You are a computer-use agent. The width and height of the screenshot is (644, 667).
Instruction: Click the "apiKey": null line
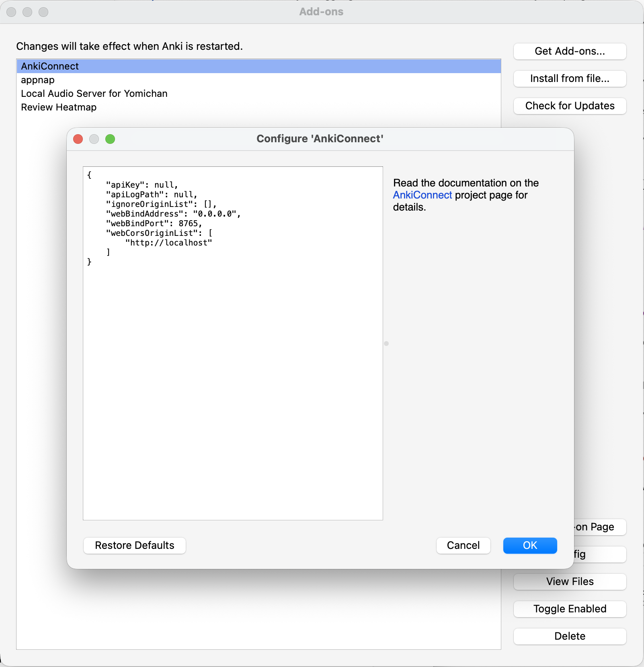click(142, 185)
